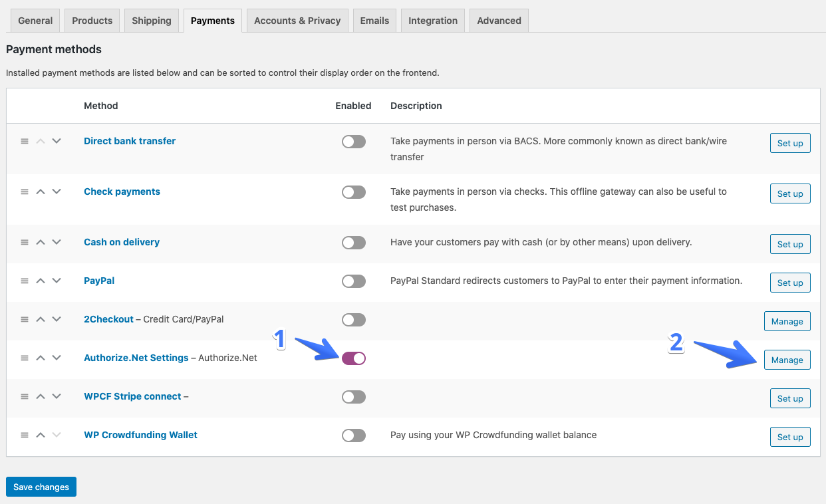The image size is (826, 504).
Task: Move WP Crowdfunding Wallet up
Action: click(x=41, y=435)
